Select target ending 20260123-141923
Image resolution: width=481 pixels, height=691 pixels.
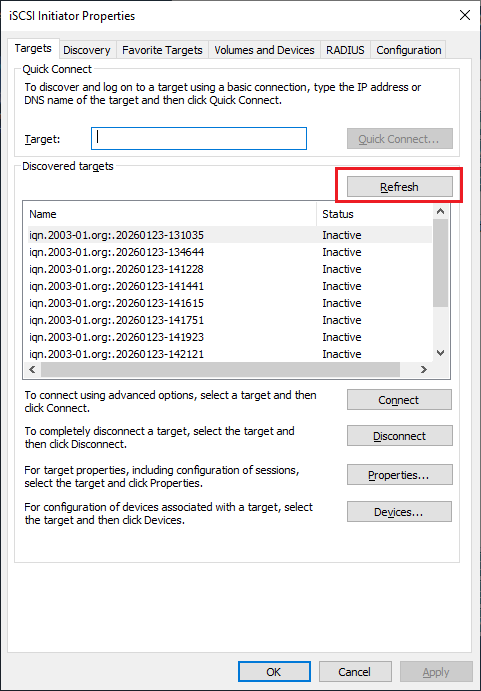point(229,337)
